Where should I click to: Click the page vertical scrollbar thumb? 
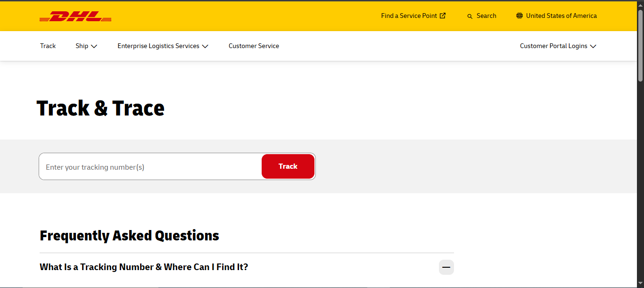(640, 45)
